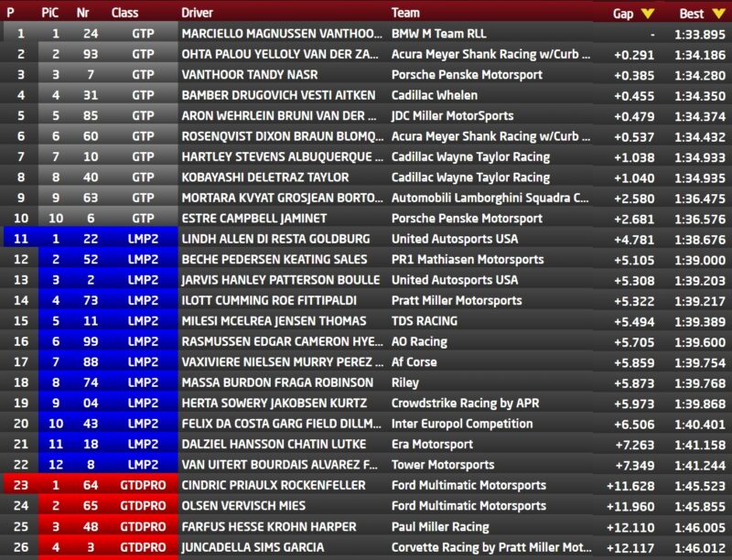Sort by the Best column arrow
The height and width of the screenshot is (560, 732).
719,14
